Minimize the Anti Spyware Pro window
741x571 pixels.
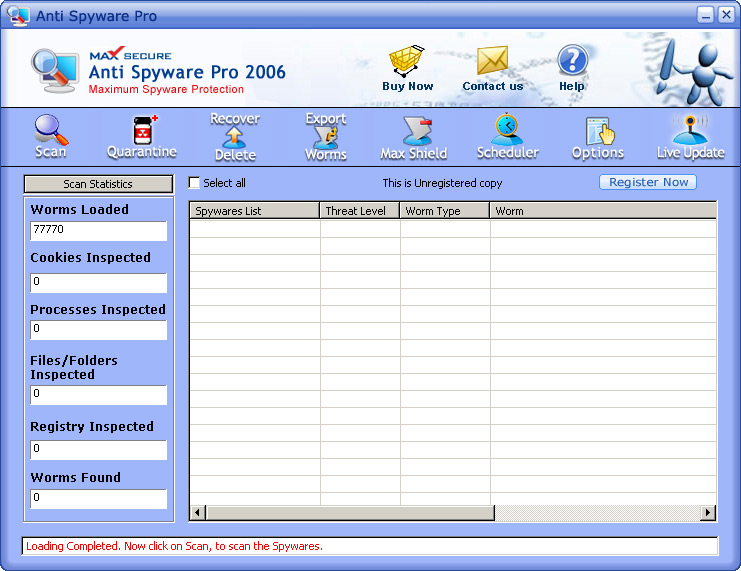click(706, 15)
